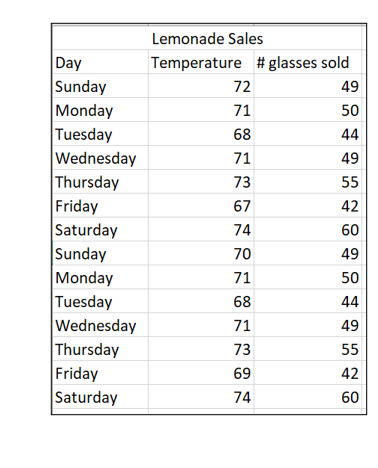Select temperature 72 for first Sunday
Image resolution: width=378 pixels, height=468 pixels.
tap(201, 86)
